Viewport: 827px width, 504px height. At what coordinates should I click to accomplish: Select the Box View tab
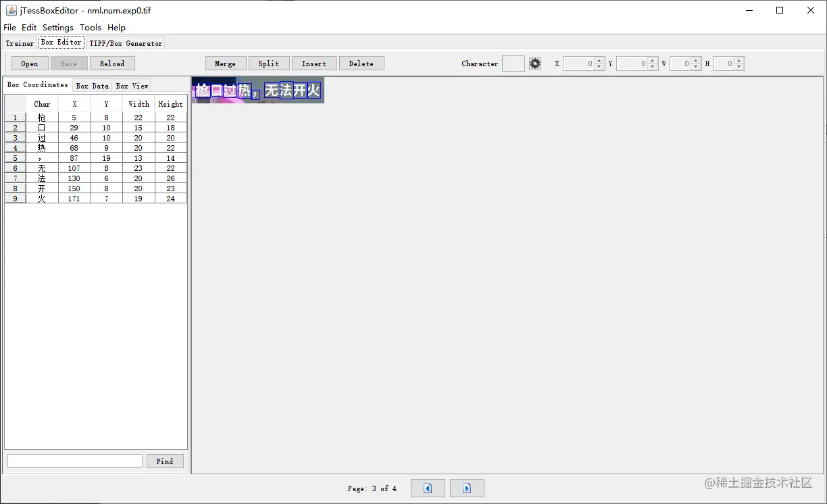132,86
